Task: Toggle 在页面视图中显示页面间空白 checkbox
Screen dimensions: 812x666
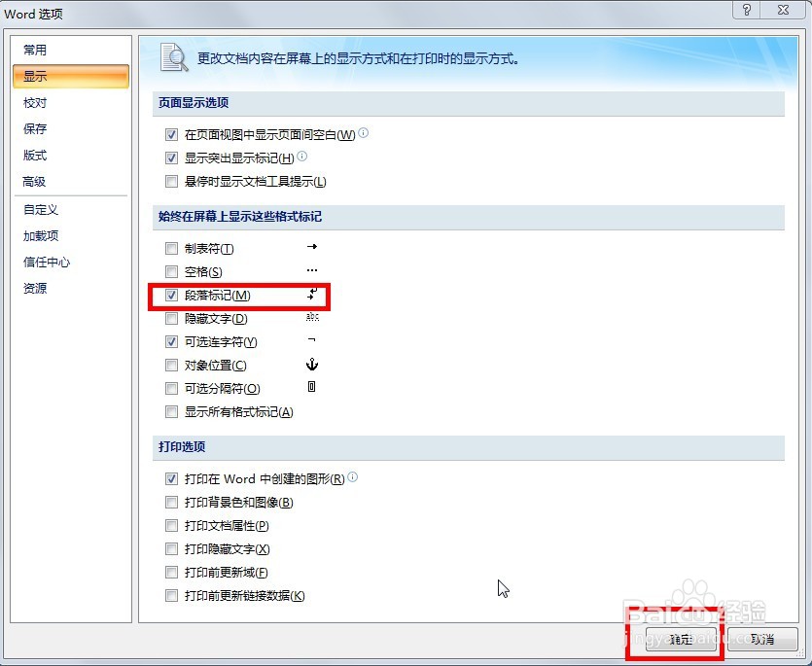Action: click(x=171, y=134)
